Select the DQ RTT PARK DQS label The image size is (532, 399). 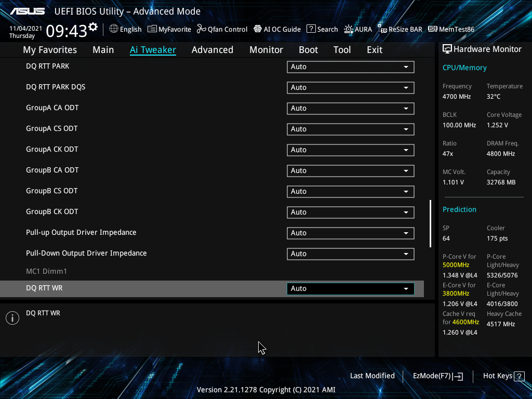[56, 87]
